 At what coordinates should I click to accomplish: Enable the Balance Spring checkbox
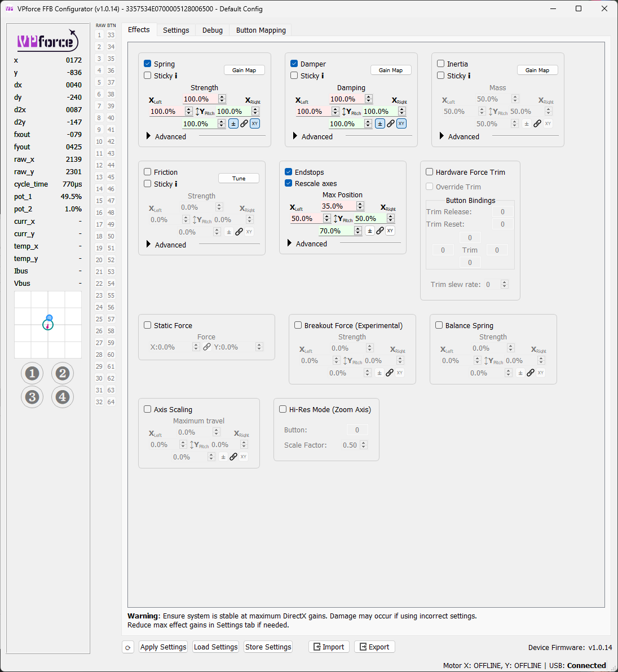(439, 325)
